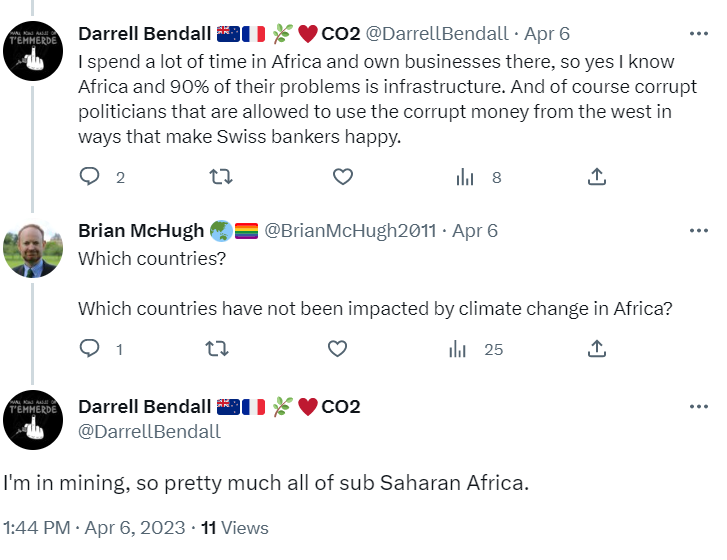Screen dimensions: 727x560
Task: Open Darrell Bendall's avatar on mining tweet
Action: (34, 420)
